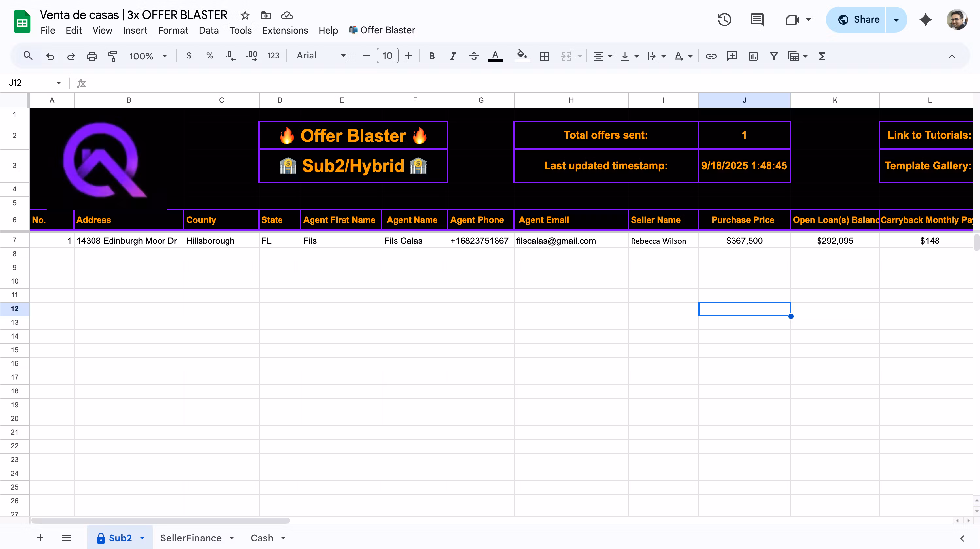This screenshot has width=980, height=549.
Task: Open SellerFinance sheet tab dropdown arrow
Action: click(x=232, y=538)
